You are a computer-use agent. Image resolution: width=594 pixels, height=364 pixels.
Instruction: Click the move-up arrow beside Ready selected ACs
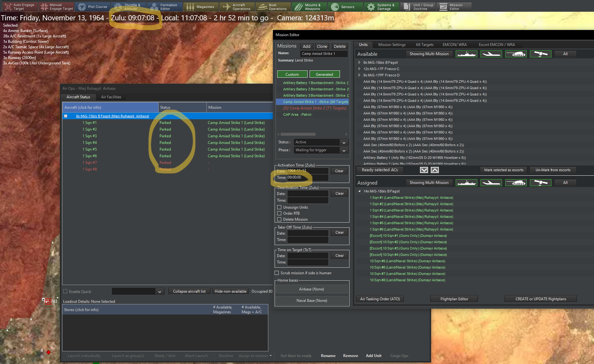click(435, 170)
